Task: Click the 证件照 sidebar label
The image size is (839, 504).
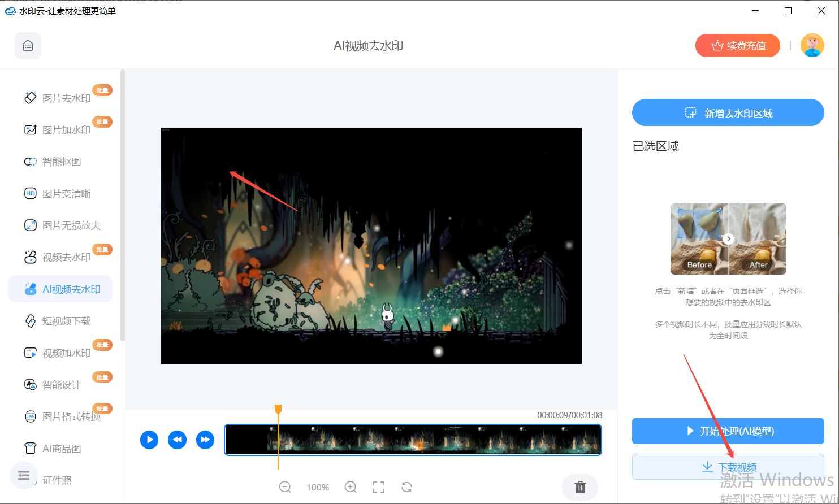Action: point(57,480)
